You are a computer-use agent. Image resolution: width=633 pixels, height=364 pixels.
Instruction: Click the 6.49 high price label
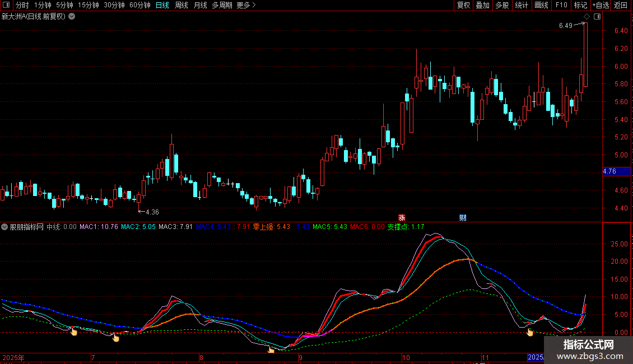click(x=566, y=25)
